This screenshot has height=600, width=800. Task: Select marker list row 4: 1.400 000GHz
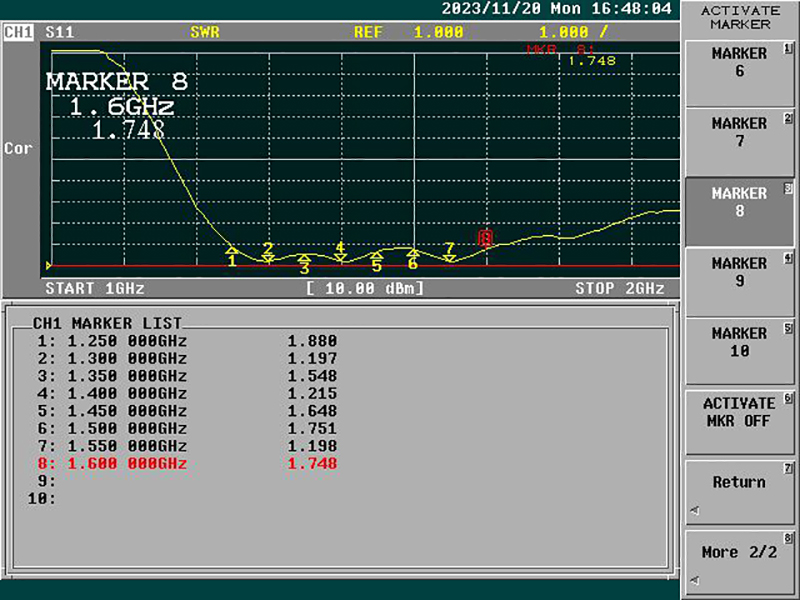pyautogui.click(x=187, y=393)
